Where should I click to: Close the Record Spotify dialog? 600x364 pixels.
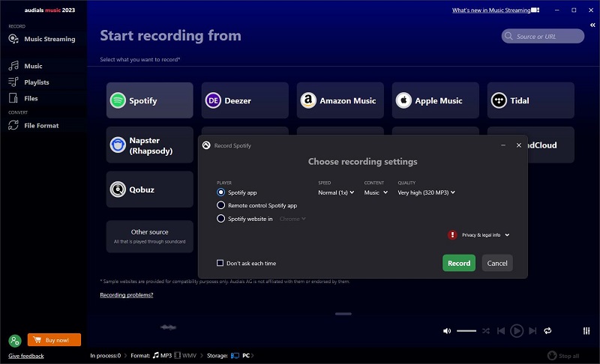[x=518, y=145]
